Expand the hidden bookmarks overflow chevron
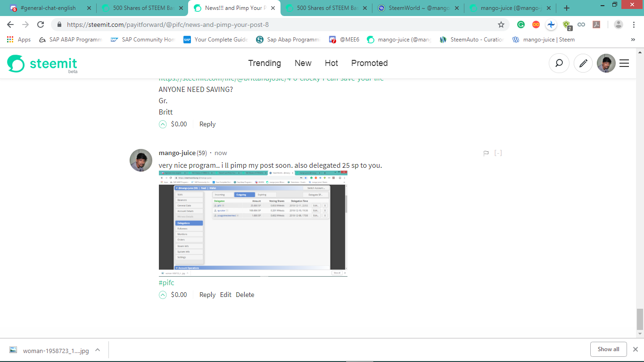644x362 pixels. coord(633,40)
